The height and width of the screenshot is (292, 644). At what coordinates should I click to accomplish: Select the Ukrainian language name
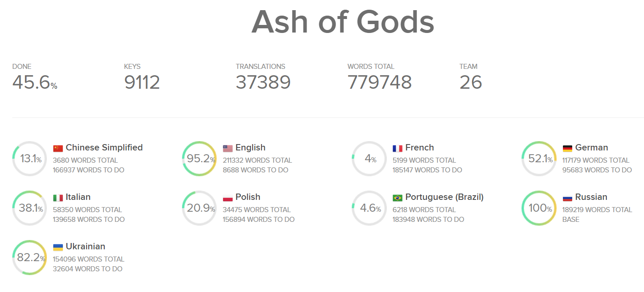coord(85,246)
